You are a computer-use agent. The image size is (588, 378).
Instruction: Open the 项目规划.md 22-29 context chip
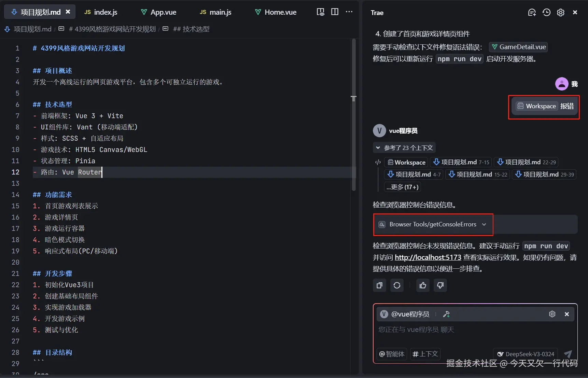click(x=526, y=162)
